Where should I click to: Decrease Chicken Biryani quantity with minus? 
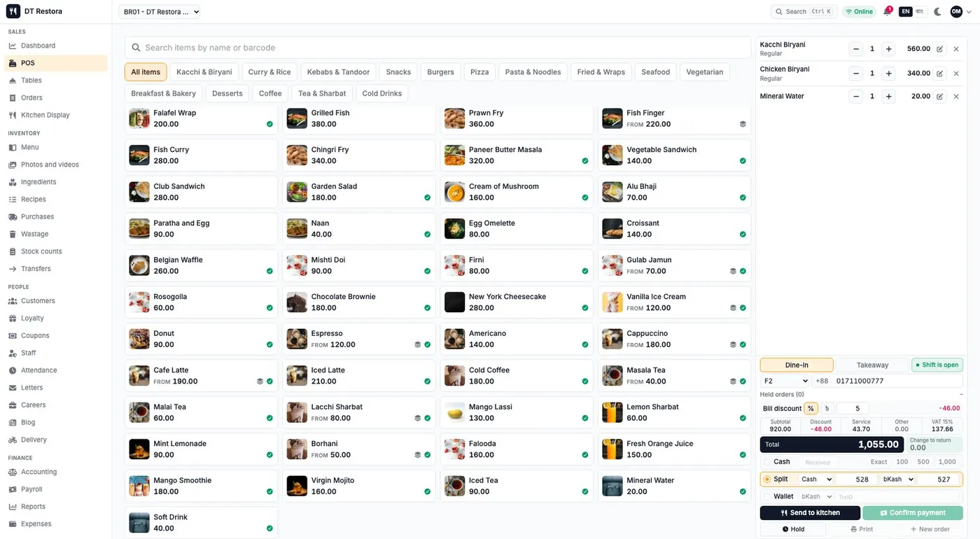pyautogui.click(x=855, y=73)
